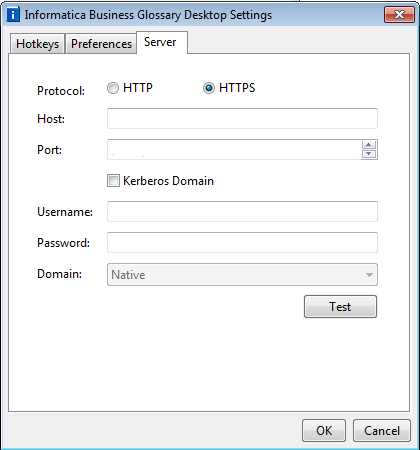Focus the Username text field

(242, 211)
